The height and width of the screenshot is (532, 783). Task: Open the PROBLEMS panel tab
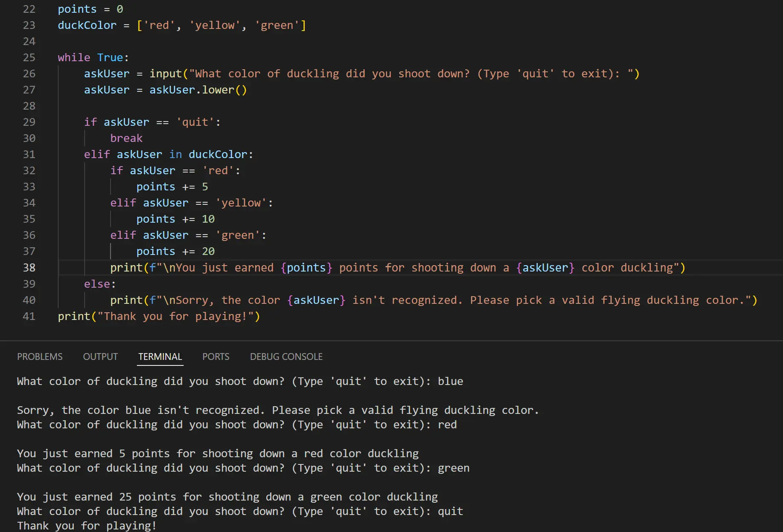point(40,357)
